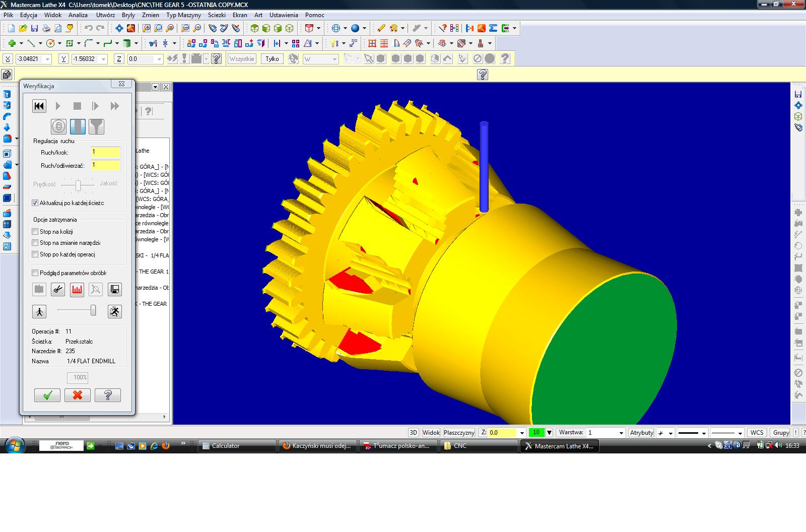Cancel verification with red X button
This screenshot has width=806, height=532.
pos(78,395)
